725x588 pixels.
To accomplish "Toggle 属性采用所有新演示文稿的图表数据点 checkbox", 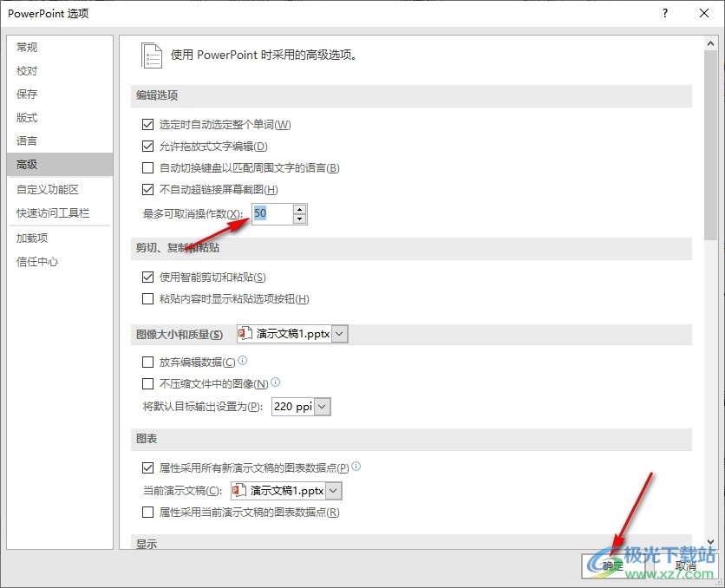I will pyautogui.click(x=147, y=467).
